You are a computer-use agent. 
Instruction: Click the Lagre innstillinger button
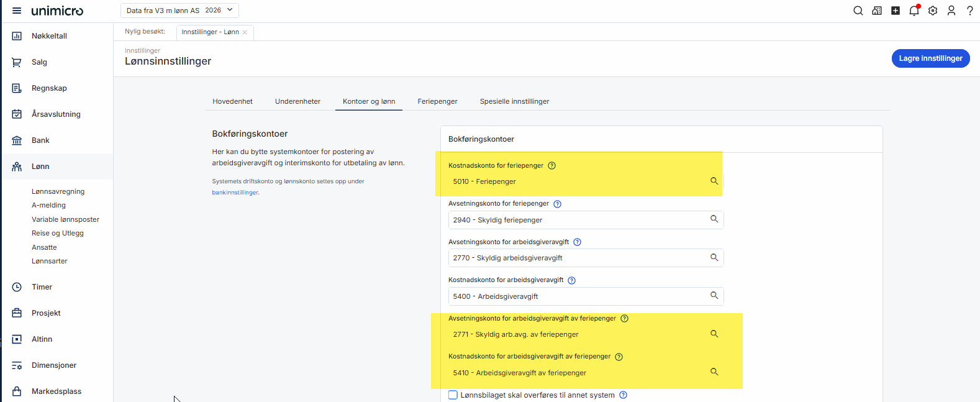930,58
